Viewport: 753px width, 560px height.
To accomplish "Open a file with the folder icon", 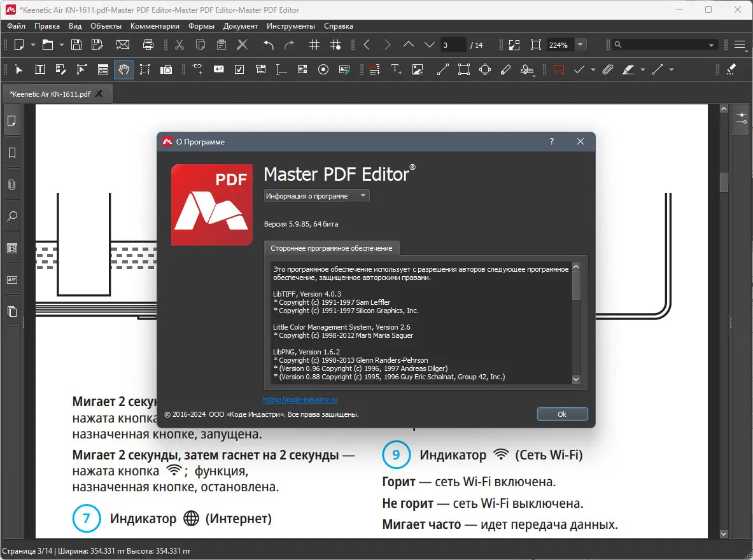I will [x=48, y=45].
